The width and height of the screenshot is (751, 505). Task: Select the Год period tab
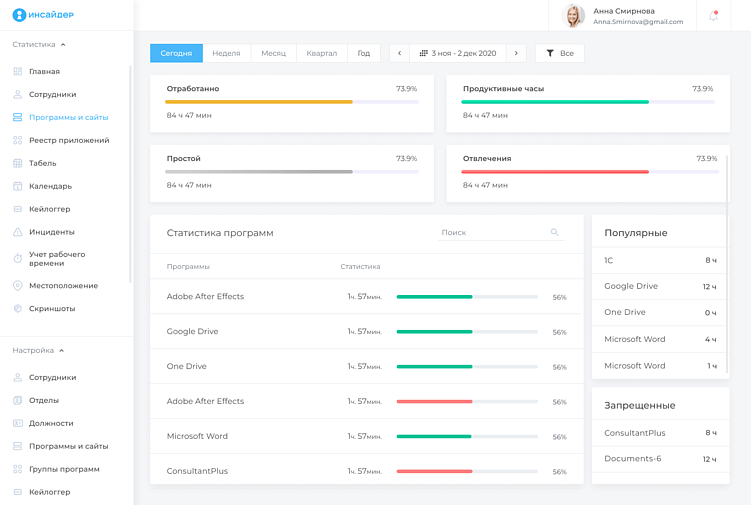point(364,53)
